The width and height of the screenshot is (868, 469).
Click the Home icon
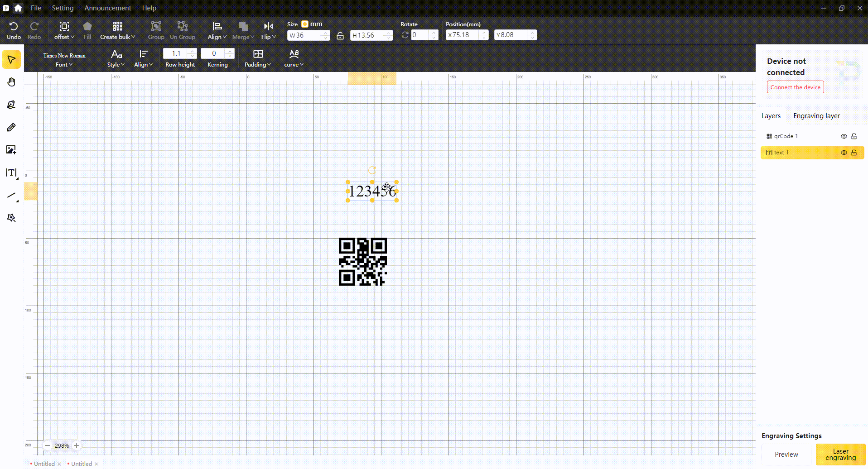(x=18, y=8)
